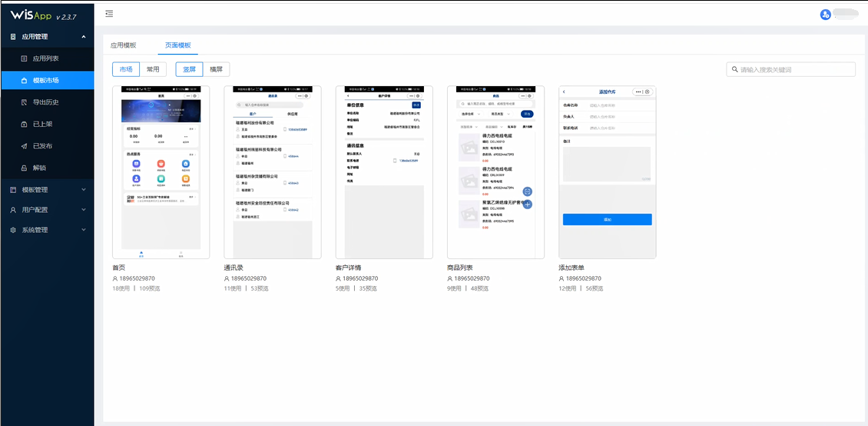Image resolution: width=868 pixels, height=426 pixels.
Task: Collapse the sidebar with the hamburger icon
Action: (109, 14)
